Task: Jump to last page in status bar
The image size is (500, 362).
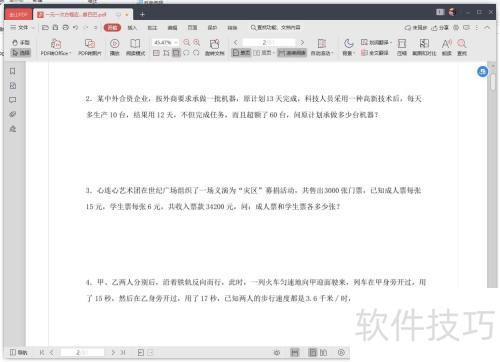Action: click(123, 352)
